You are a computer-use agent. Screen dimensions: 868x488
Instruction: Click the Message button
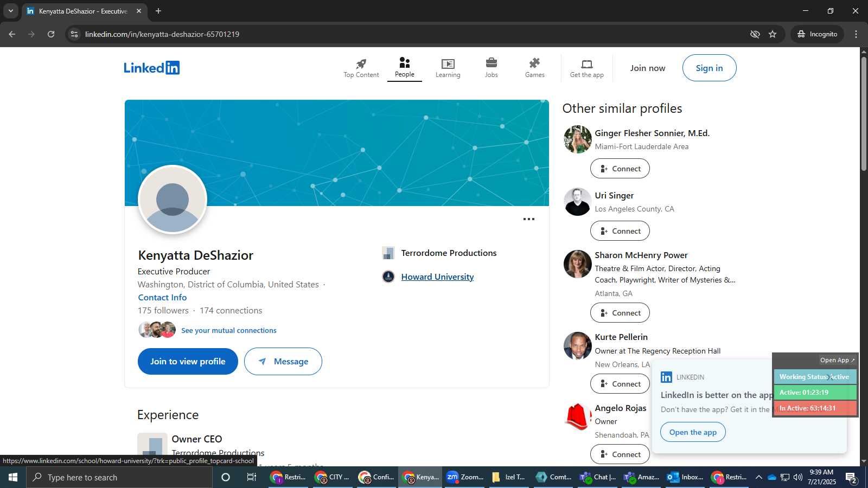[283, 361]
